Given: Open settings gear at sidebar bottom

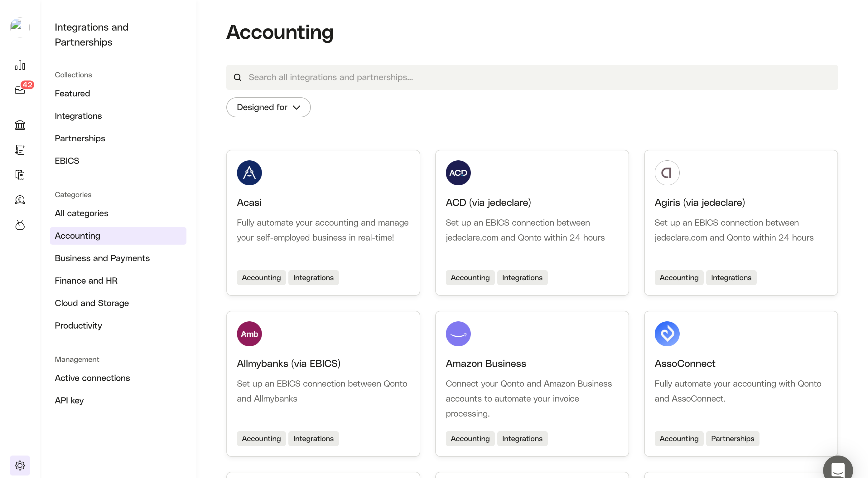Looking at the screenshot, I should pyautogui.click(x=20, y=465).
